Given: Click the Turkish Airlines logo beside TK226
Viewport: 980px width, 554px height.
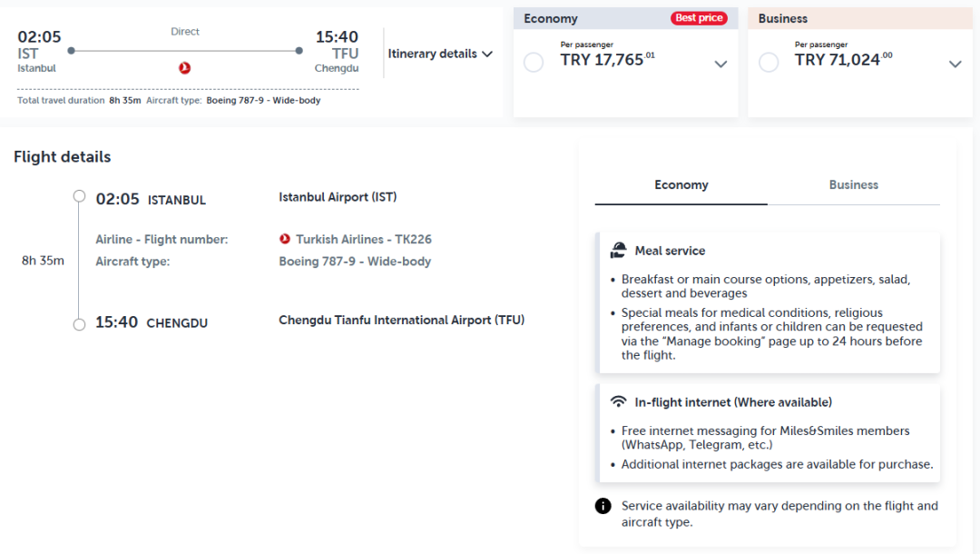Looking at the screenshot, I should (285, 239).
